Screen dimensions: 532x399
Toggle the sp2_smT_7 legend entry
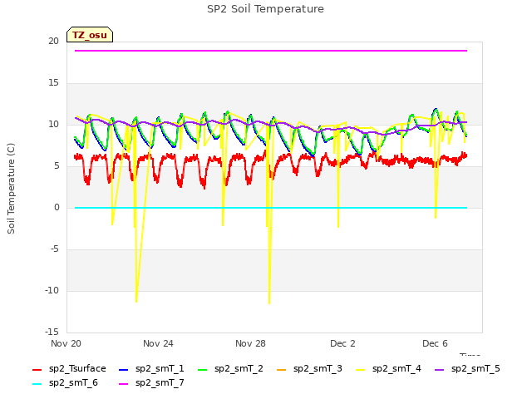tap(151, 383)
